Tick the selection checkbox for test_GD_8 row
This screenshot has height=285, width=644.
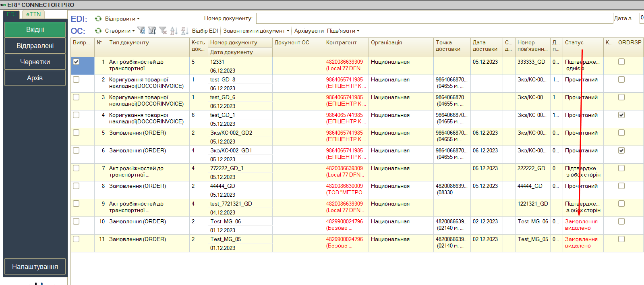coord(76,79)
